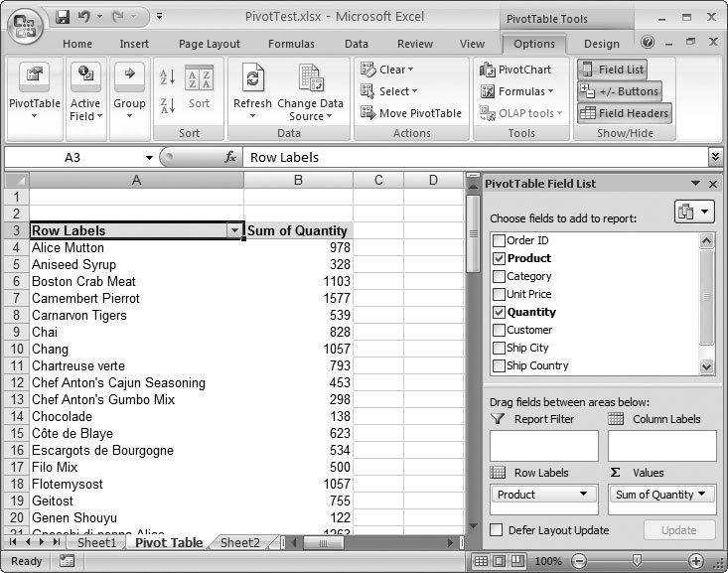The height and width of the screenshot is (573, 728).
Task: Click the Save icon in quick access toolbar
Action: coord(63,17)
